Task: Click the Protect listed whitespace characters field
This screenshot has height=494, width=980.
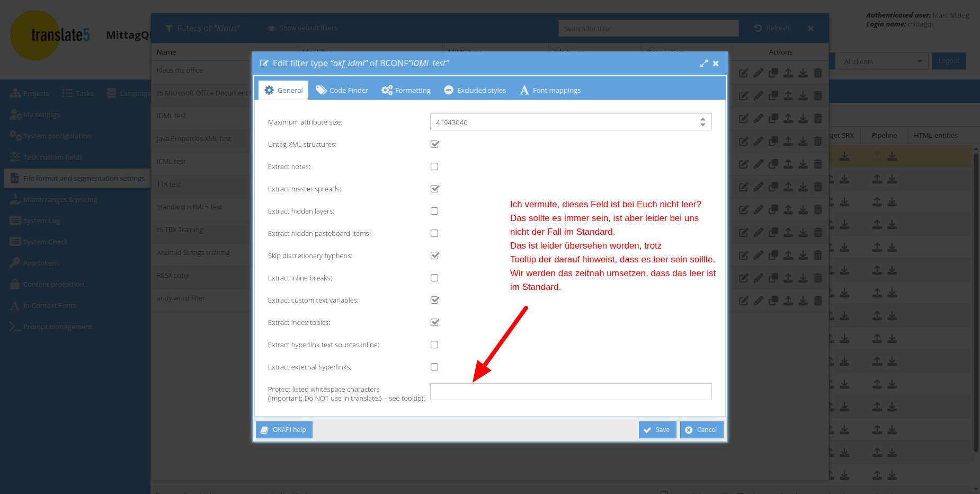Action: (x=571, y=392)
